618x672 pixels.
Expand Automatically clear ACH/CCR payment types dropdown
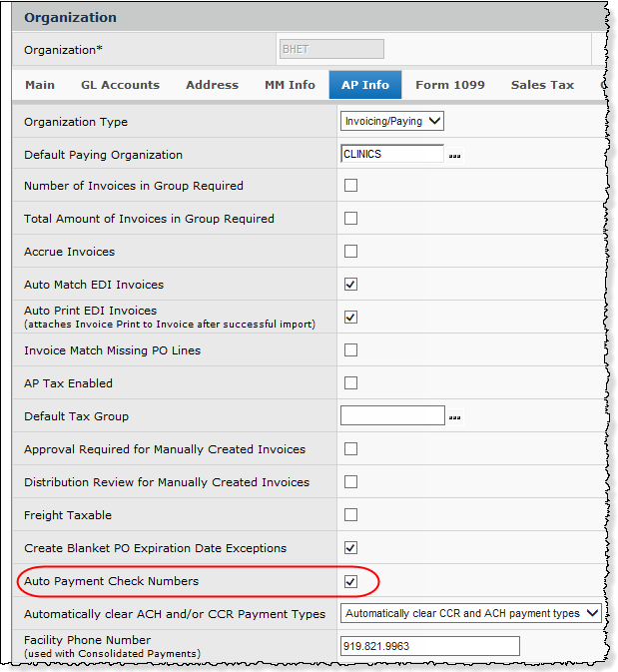point(470,613)
